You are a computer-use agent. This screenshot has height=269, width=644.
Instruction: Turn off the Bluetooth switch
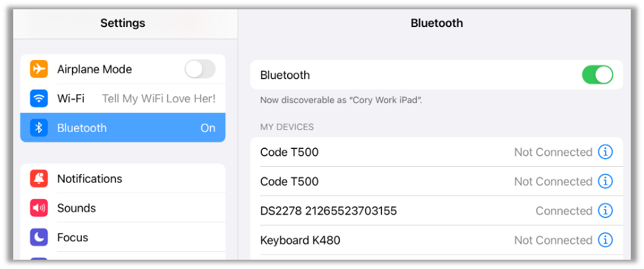pyautogui.click(x=597, y=75)
